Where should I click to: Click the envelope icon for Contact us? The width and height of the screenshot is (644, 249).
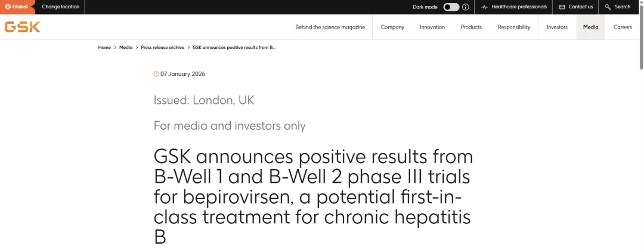[562, 7]
